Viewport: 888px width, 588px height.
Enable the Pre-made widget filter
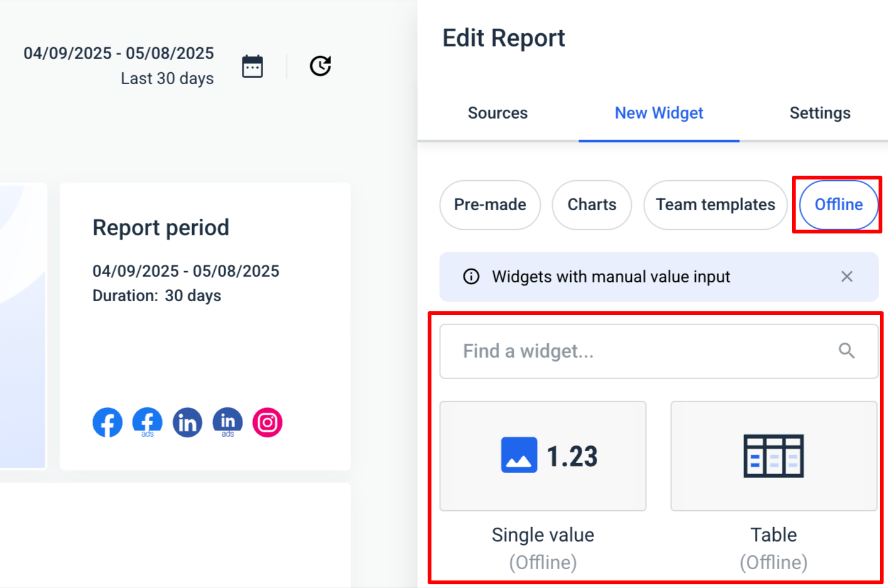point(490,205)
